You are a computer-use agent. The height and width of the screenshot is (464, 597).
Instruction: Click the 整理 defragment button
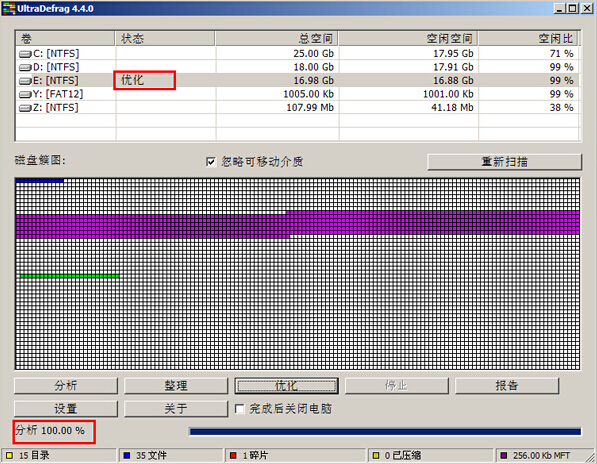pyautogui.click(x=176, y=386)
